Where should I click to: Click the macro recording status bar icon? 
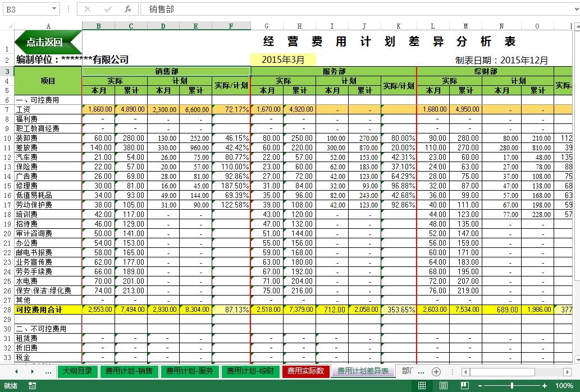(x=33, y=386)
